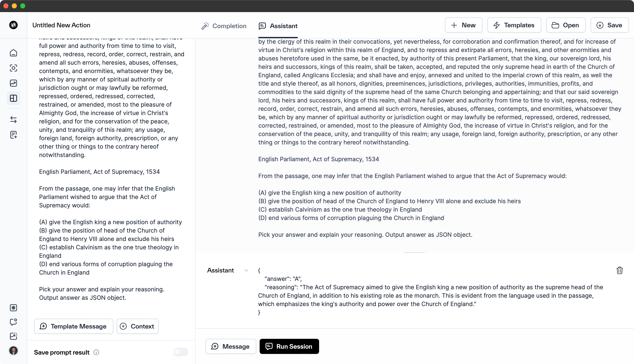Open the Context panel
Image resolution: width=634 pixels, height=364 pixels.
point(137,326)
